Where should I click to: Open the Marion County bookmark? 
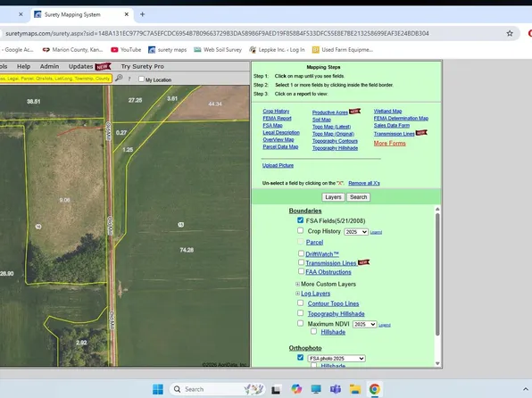point(72,50)
